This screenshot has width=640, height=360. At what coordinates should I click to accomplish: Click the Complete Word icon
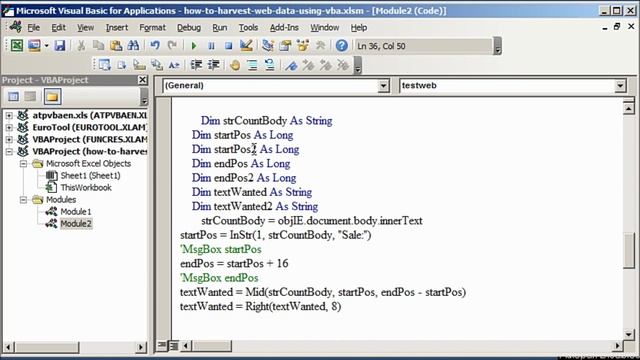[174, 64]
